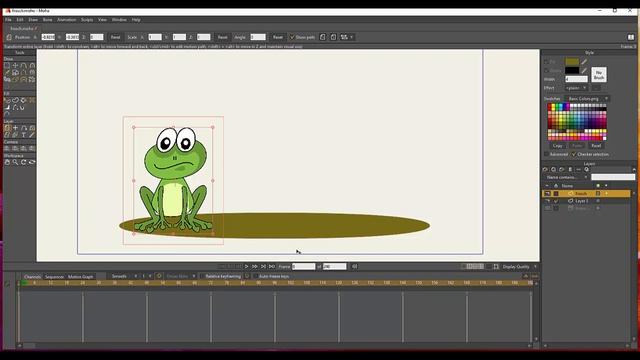Click the Position X input field

point(48,37)
